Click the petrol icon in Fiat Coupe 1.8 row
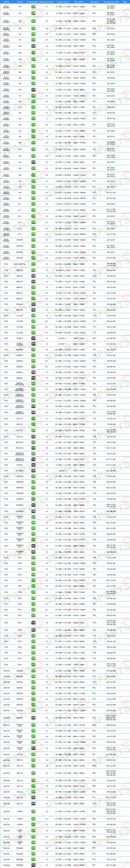Image resolution: width=130 pixels, height=868 pixels. [33, 316]
